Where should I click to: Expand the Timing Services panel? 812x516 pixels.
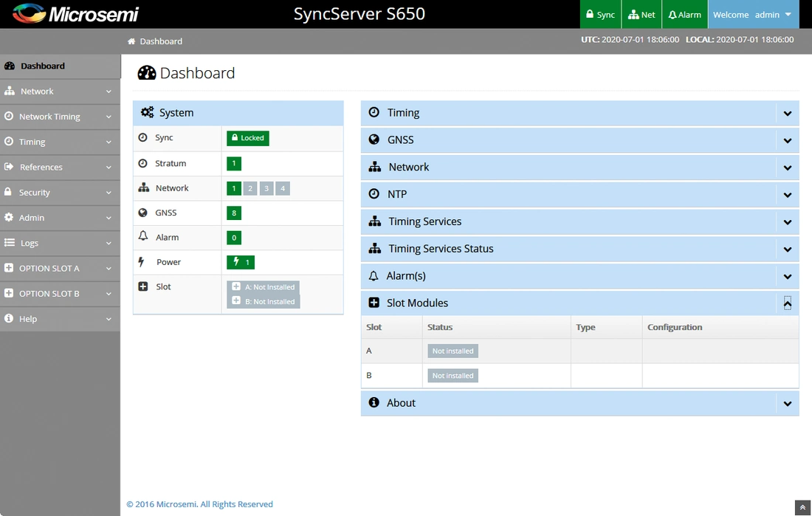(787, 222)
